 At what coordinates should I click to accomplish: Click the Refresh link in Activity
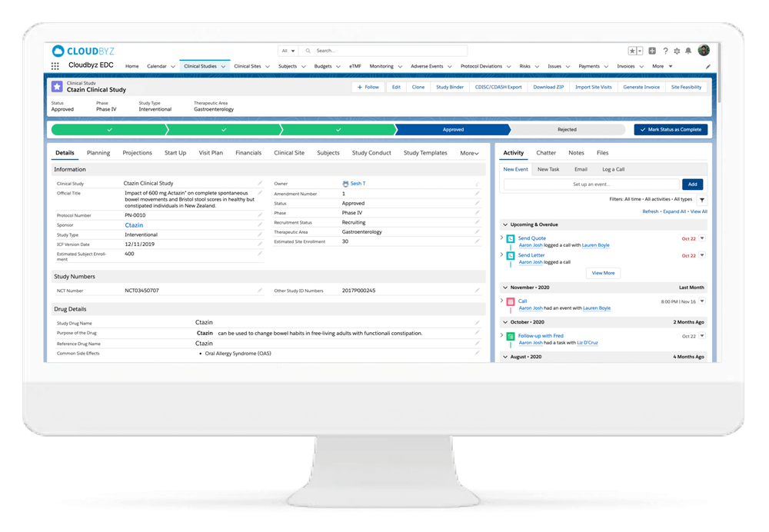(x=651, y=212)
